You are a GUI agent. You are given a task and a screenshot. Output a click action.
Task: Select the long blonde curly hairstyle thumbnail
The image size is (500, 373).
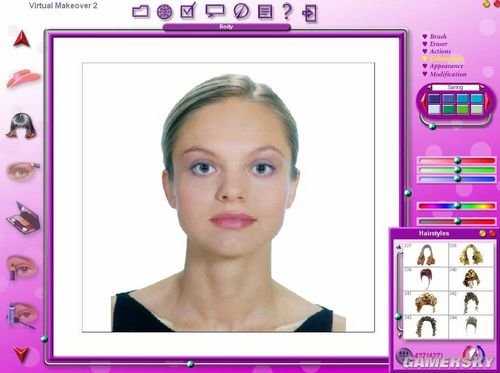tap(471, 255)
